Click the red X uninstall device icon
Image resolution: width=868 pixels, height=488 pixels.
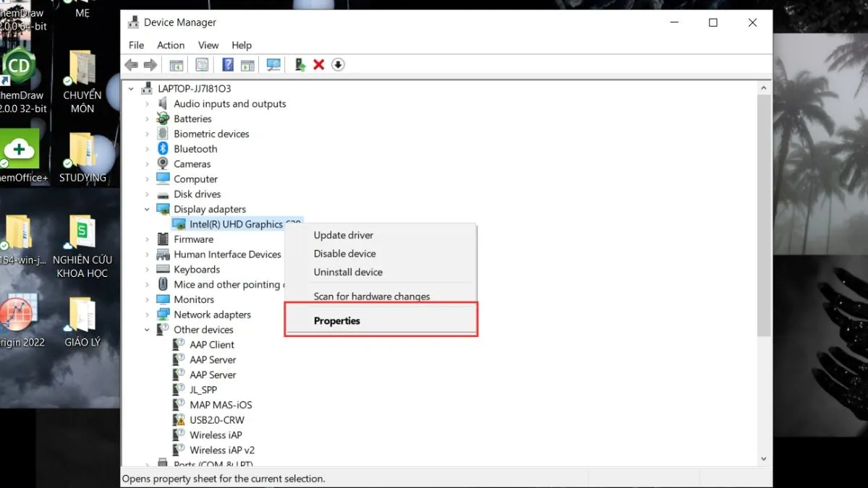319,65
